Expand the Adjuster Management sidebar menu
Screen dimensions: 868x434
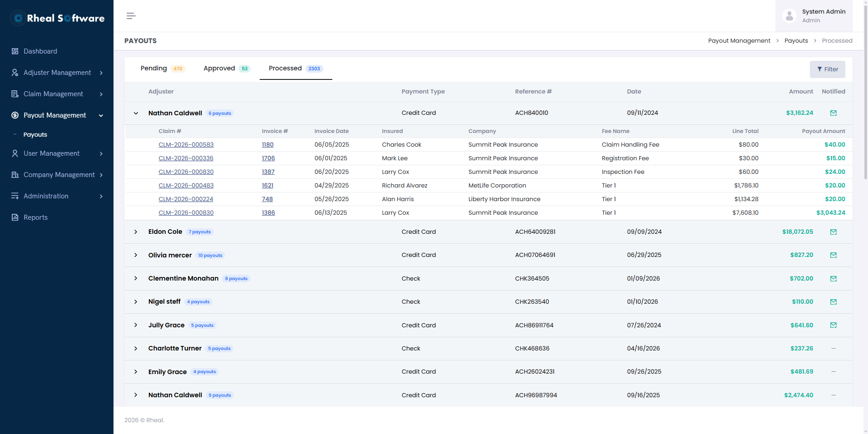tap(57, 73)
